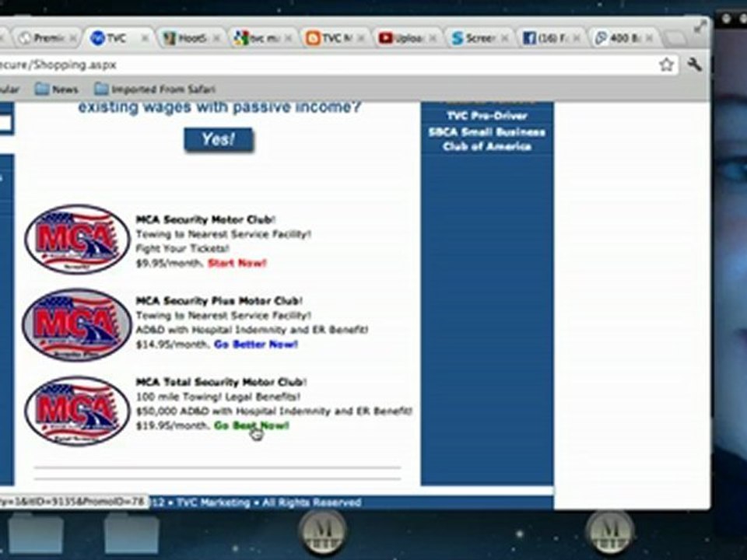
Task: Enter fullscreen with the window's expand arrows icon
Action: click(700, 26)
